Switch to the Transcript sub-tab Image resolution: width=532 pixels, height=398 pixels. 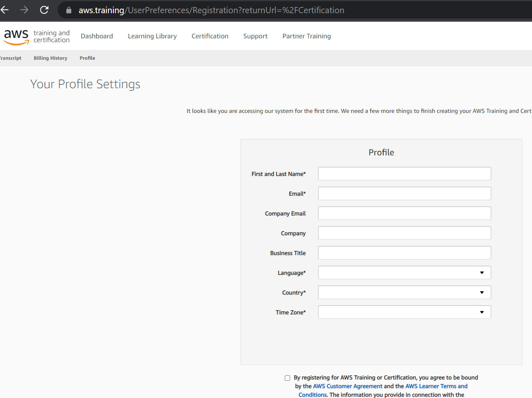(x=11, y=58)
